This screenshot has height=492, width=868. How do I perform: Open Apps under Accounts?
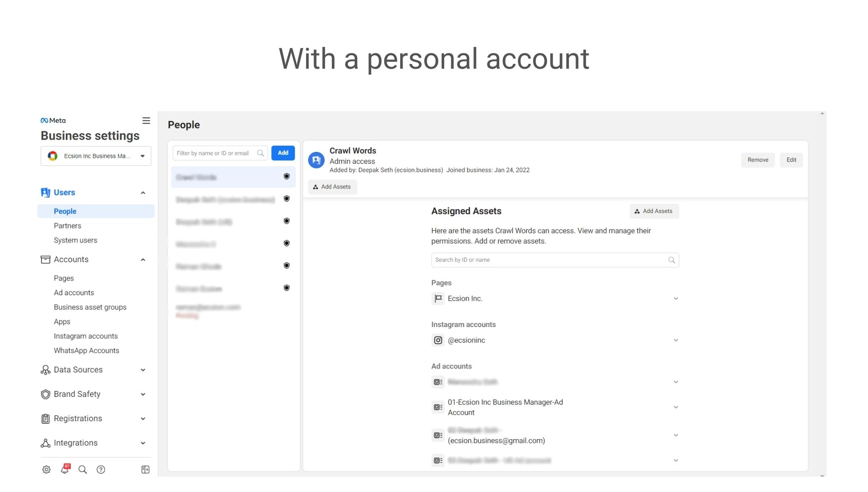click(x=62, y=321)
